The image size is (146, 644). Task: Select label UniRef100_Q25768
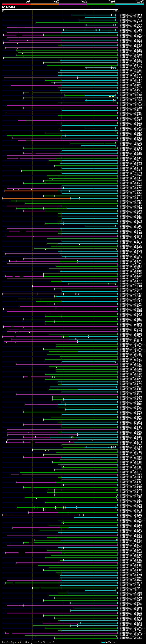[x=131, y=140]
